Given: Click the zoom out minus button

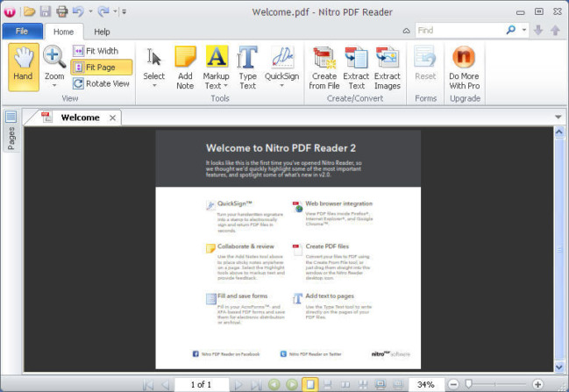Looking at the screenshot, I should click(x=453, y=384).
